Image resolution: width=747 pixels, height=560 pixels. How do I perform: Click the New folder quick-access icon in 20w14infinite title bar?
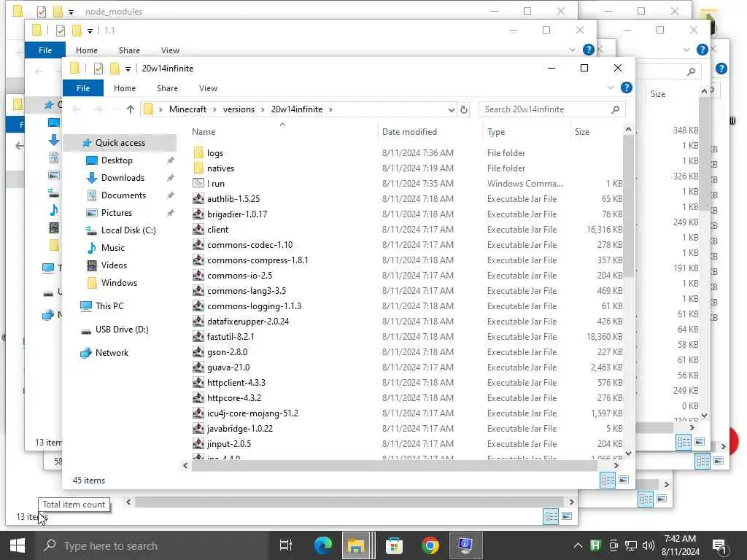tap(115, 69)
